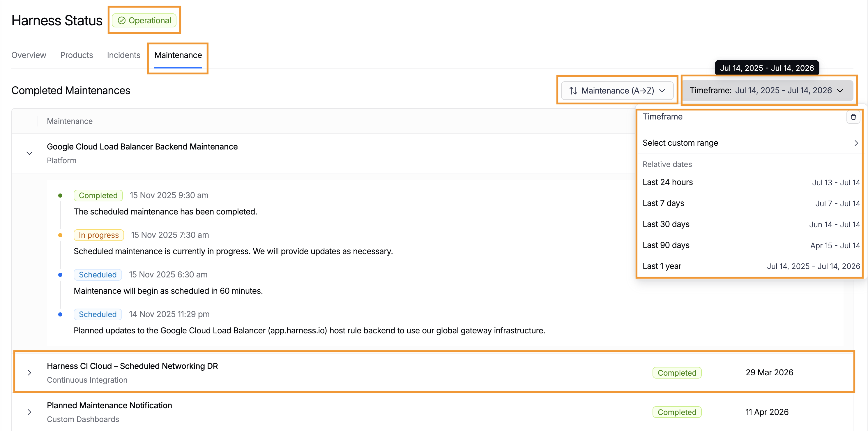The width and height of the screenshot is (868, 431).
Task: Click the sort arrows icon beside Maintenance (A→Z)
Action: (573, 91)
